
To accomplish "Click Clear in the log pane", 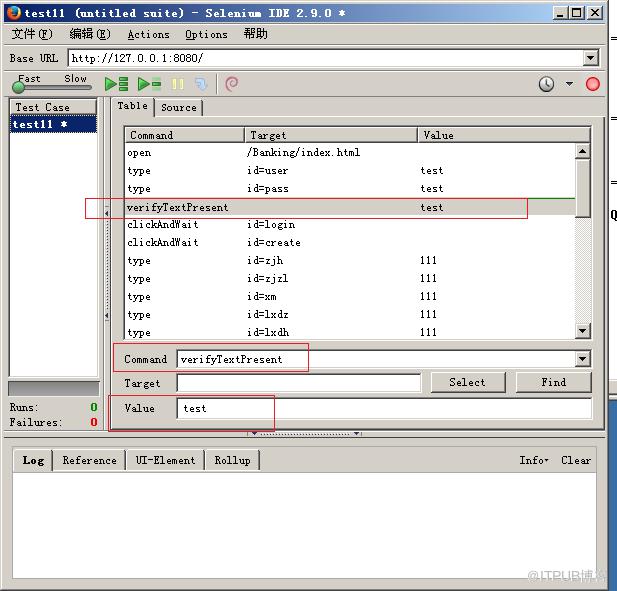I will 576,460.
